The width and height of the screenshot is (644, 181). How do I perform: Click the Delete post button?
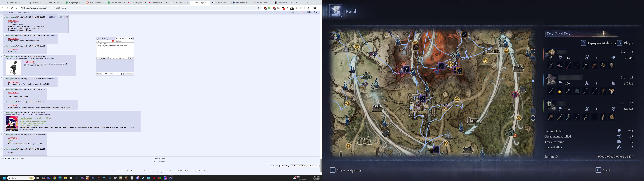[293, 166]
